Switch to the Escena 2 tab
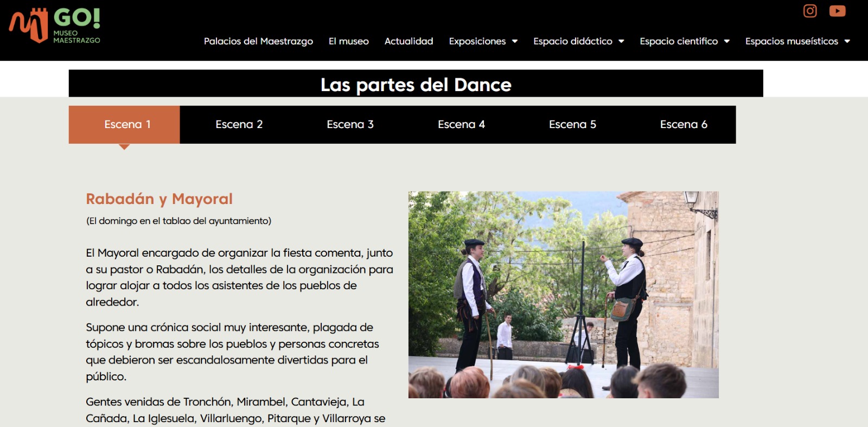 coord(239,124)
